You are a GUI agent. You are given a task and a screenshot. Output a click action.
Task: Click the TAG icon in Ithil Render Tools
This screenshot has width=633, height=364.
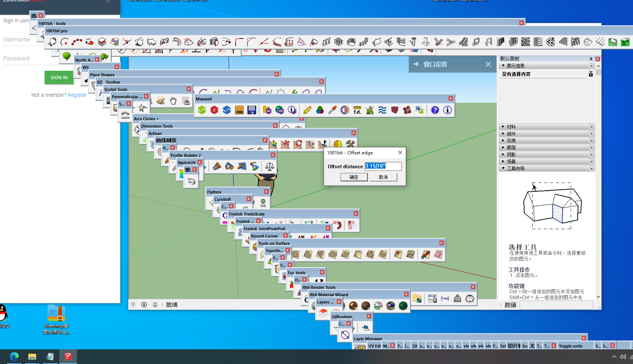[x=445, y=298]
